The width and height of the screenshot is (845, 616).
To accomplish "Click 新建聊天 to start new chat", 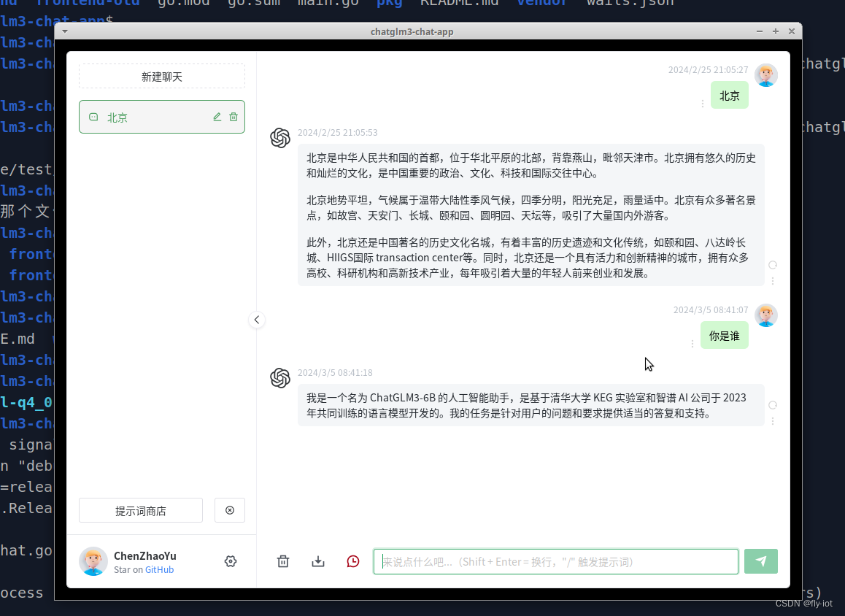I will pos(161,75).
